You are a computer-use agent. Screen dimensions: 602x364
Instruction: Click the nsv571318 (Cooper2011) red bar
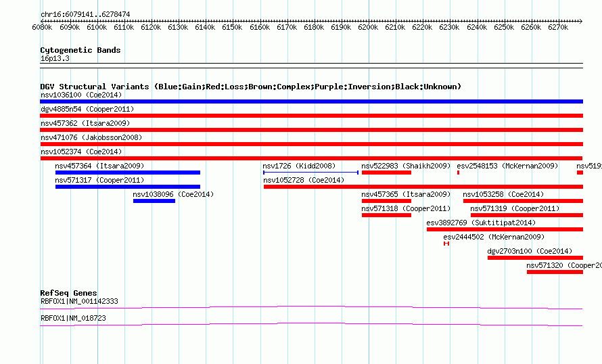[387, 215]
